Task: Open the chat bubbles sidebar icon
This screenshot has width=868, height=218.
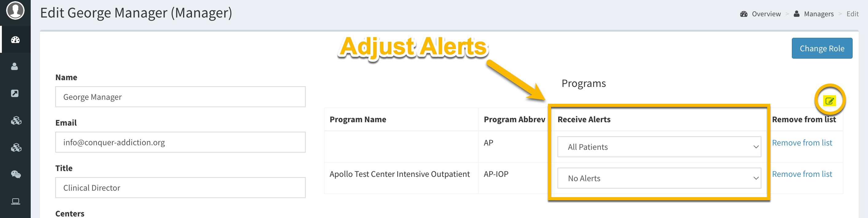Action: point(16,174)
